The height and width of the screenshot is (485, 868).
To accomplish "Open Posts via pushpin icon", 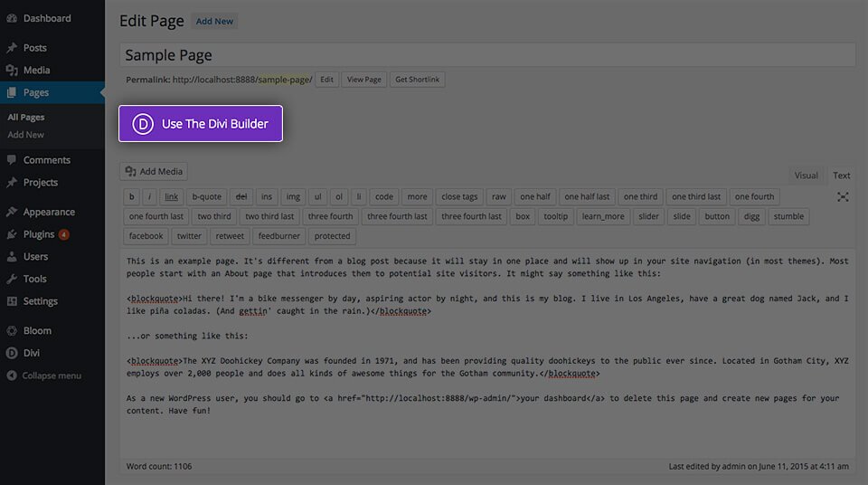I will coord(12,48).
